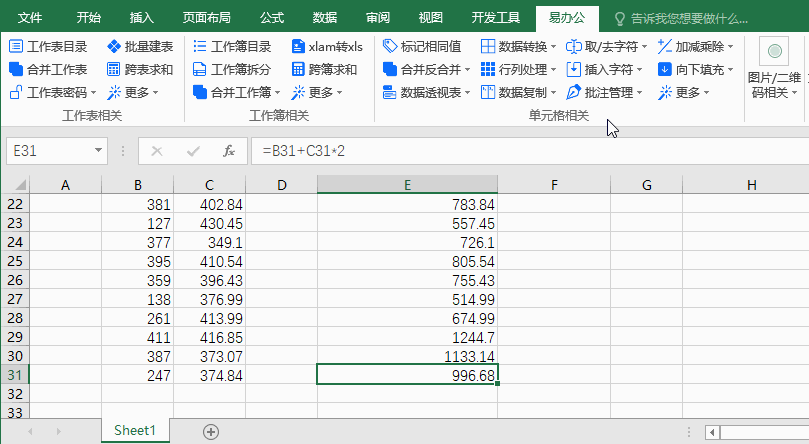The width and height of the screenshot is (809, 444).
Task: Select the Sheet1 worksheet tab
Action: [x=135, y=431]
